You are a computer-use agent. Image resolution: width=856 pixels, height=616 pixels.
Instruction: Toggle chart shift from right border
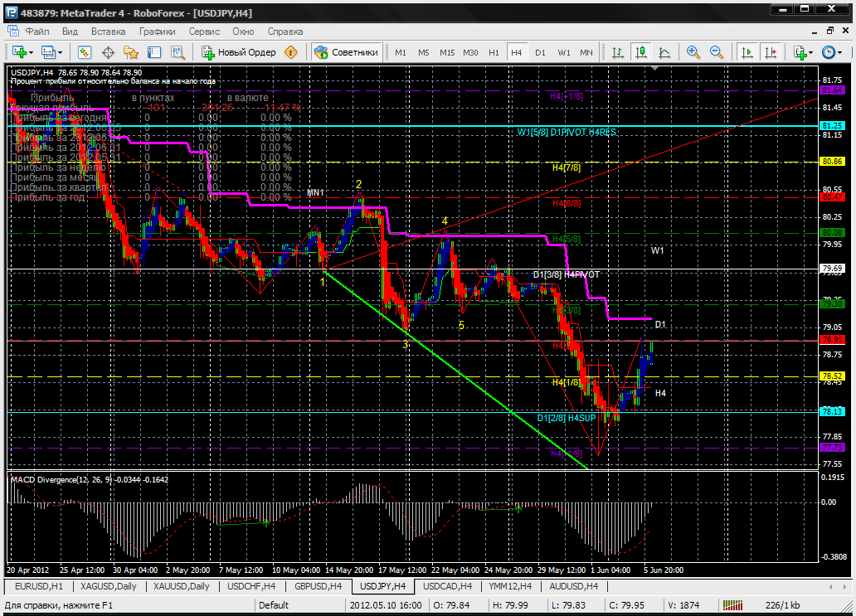point(771,52)
